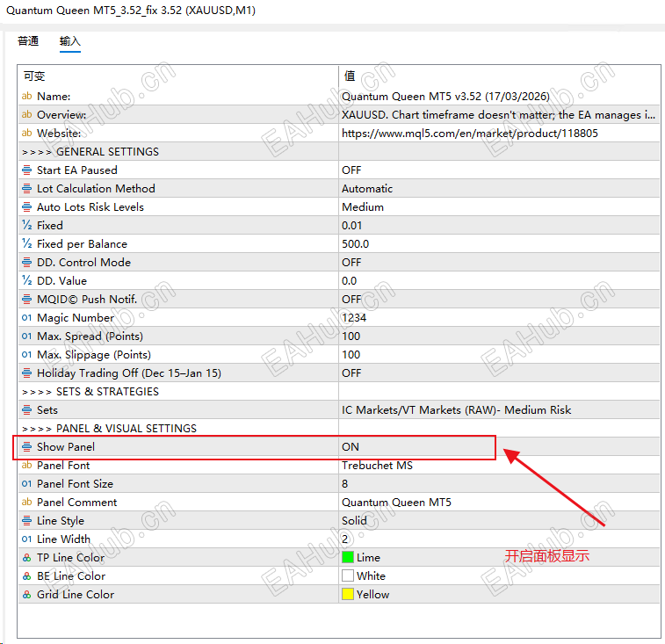Viewport: 665px width, 644px height.
Task: Click the enum icon beside Sets
Action: (x=26, y=409)
